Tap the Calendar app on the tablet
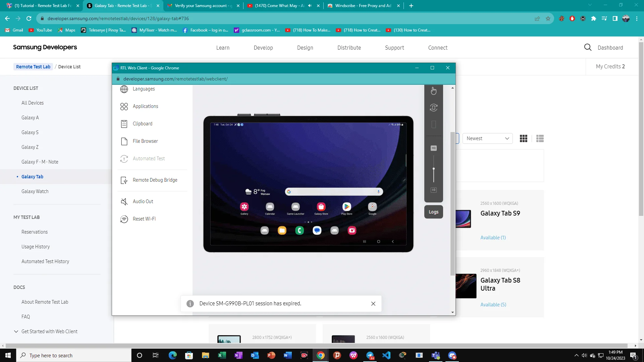The width and height of the screenshot is (644, 362). 270,208
